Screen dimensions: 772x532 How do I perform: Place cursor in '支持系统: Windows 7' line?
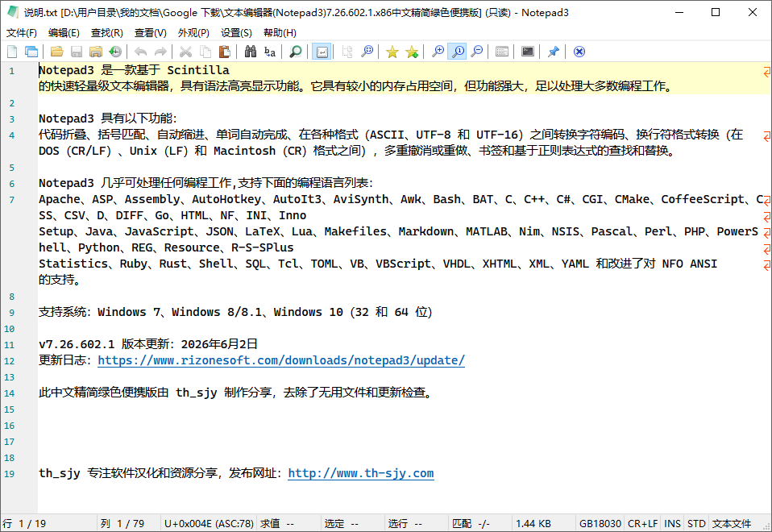[235, 312]
